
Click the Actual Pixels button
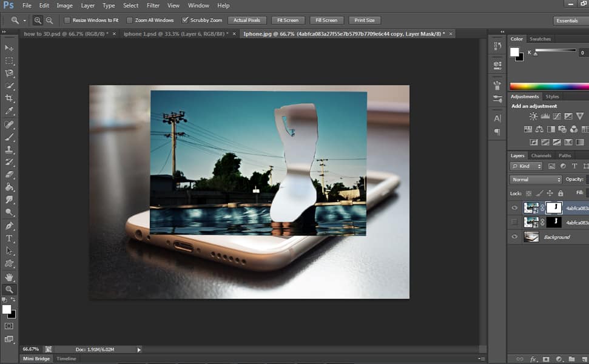pyautogui.click(x=246, y=20)
